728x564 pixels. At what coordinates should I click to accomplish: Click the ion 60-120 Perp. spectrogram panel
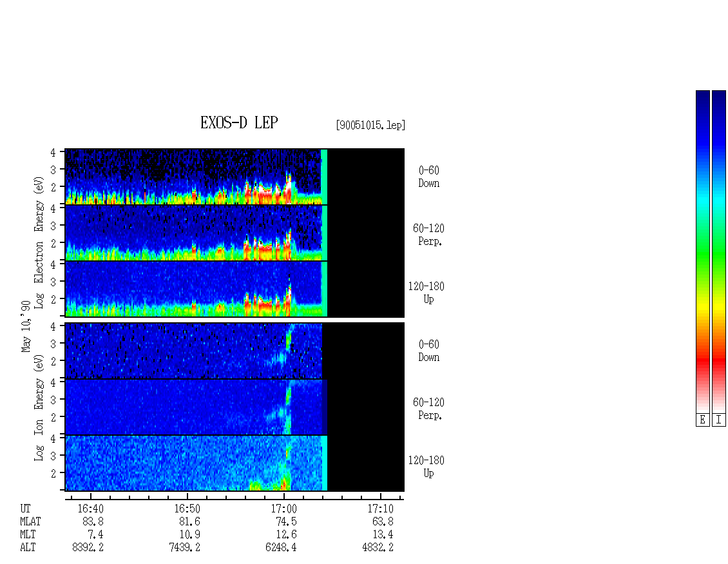235,407
